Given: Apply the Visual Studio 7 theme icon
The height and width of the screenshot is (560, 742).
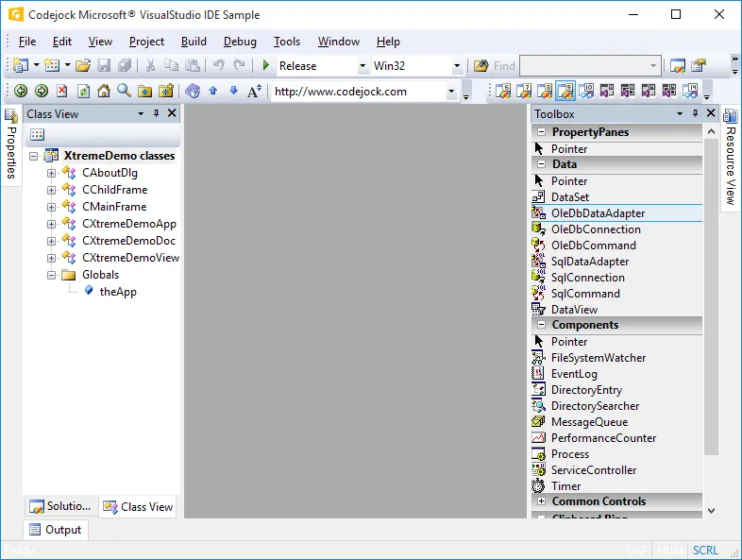Looking at the screenshot, I should point(524,91).
